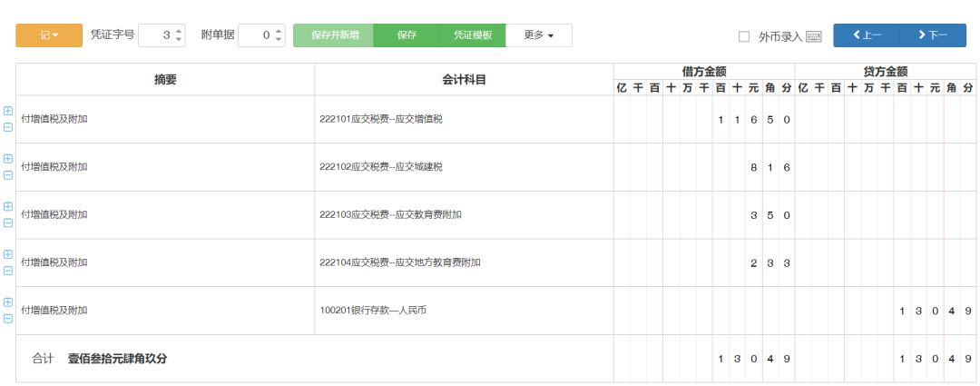Viewport: 980px width, 386px height.
Task: Increase 凭证字号 number with up arrow
Action: click(x=179, y=31)
